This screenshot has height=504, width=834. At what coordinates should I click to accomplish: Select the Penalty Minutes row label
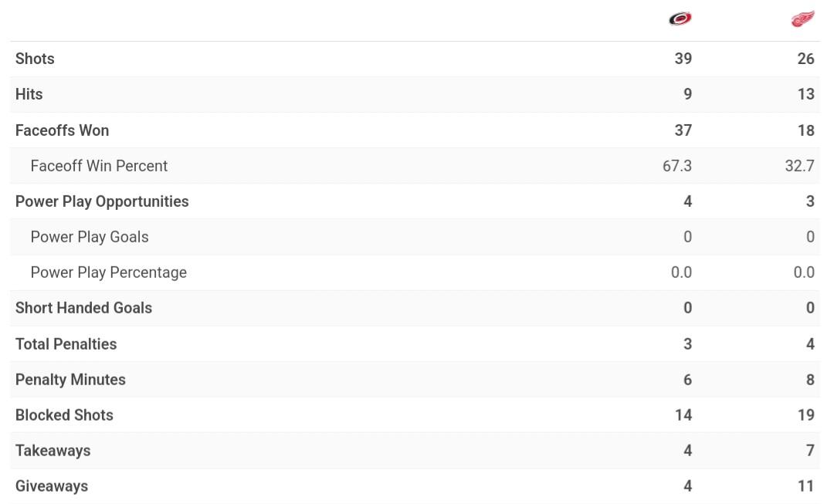coord(70,380)
